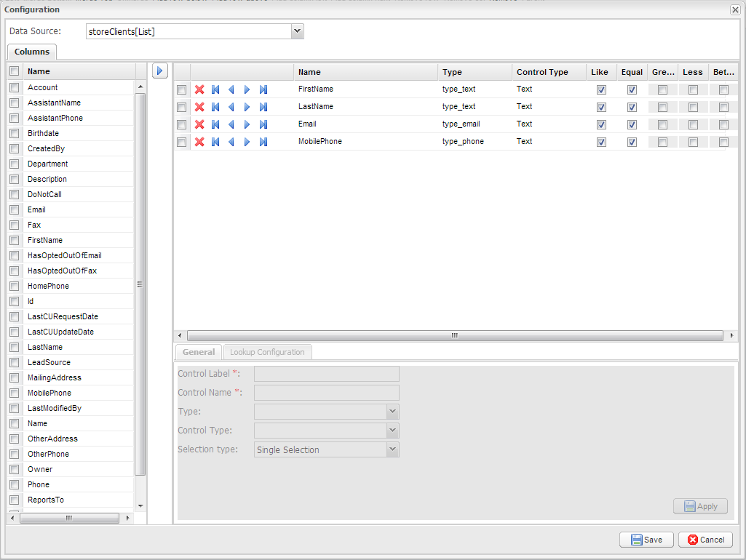Move MobilePhone row to first position

click(215, 142)
